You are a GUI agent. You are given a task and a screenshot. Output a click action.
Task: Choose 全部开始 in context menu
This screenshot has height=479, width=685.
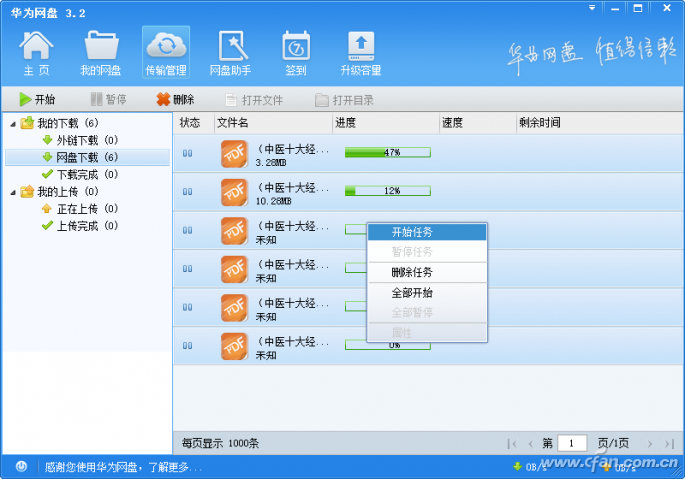[427, 292]
